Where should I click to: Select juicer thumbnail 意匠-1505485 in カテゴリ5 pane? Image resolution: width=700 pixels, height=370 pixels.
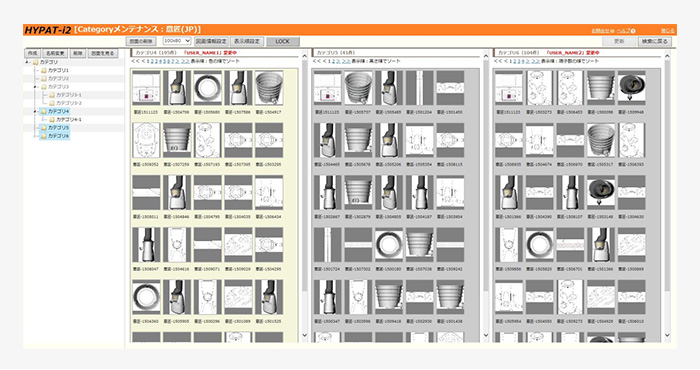point(389,88)
